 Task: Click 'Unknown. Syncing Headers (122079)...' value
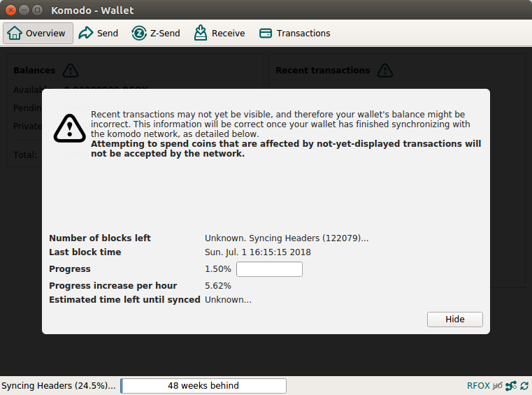[x=287, y=238]
